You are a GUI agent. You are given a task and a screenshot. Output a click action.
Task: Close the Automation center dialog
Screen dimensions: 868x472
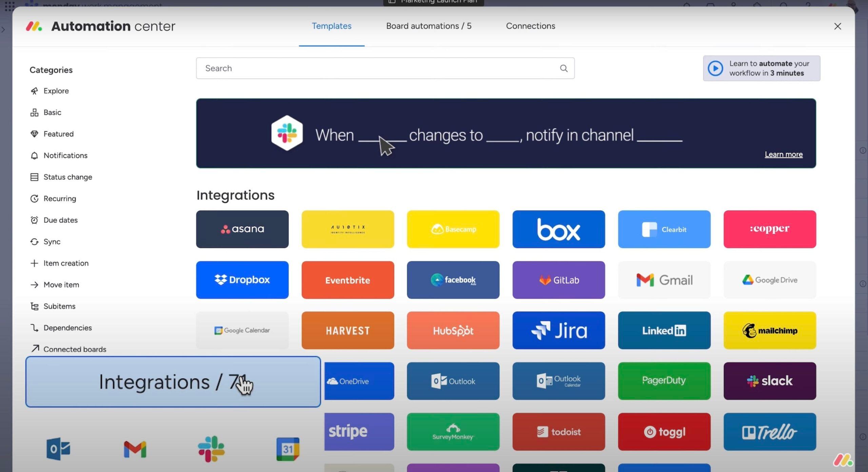837,26
